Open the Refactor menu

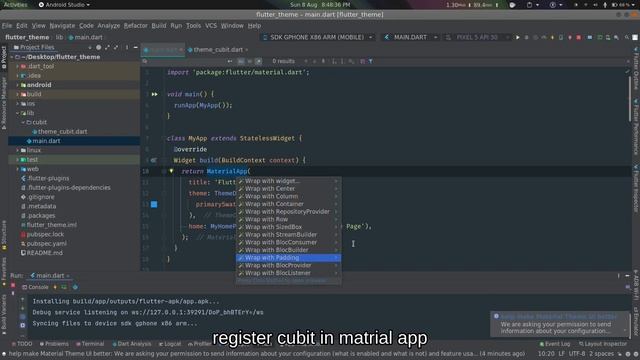(136, 26)
